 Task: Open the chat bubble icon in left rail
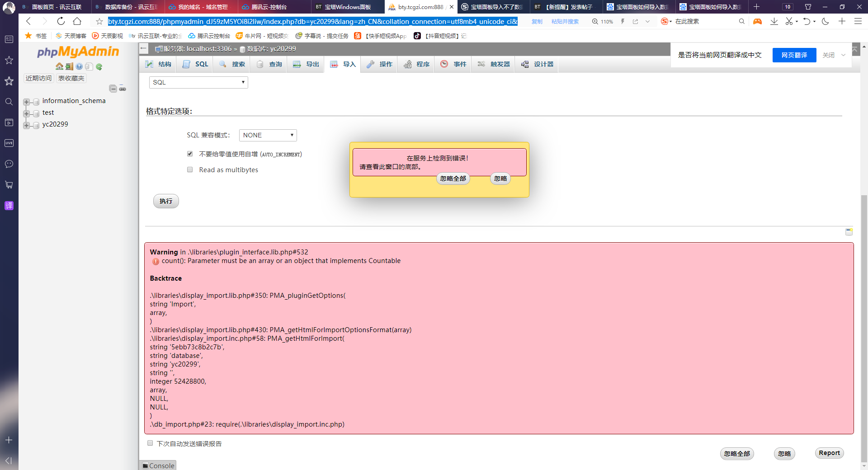point(9,164)
